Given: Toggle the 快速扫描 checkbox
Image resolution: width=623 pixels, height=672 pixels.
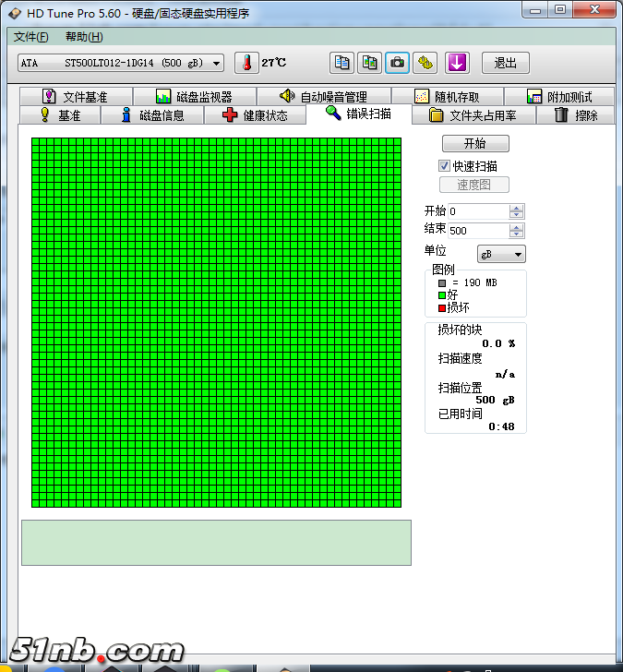Looking at the screenshot, I should [444, 166].
